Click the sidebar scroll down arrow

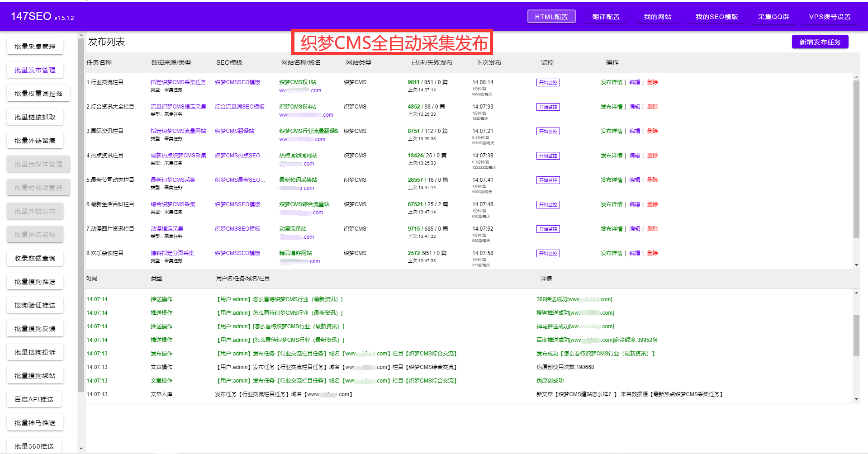point(81,449)
